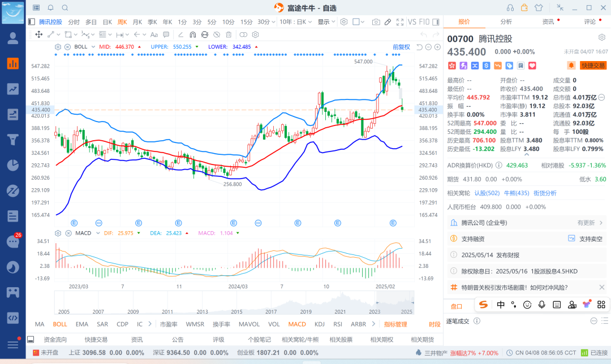The width and height of the screenshot is (611, 364).
Task: Expand chart to fullscreen icon
Action: click(x=401, y=22)
